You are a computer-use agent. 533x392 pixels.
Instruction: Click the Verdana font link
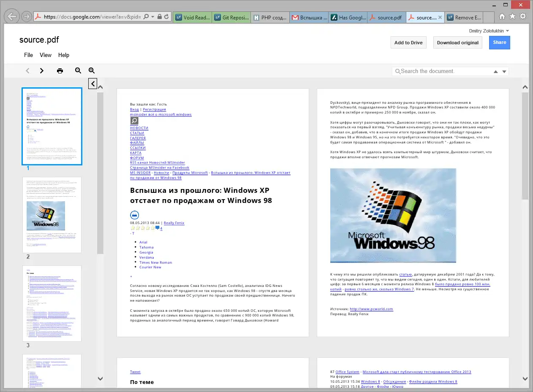point(147,257)
